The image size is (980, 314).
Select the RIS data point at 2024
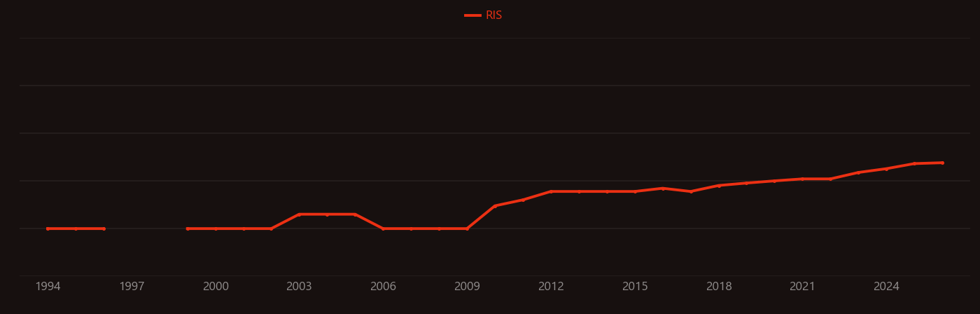[x=886, y=168]
